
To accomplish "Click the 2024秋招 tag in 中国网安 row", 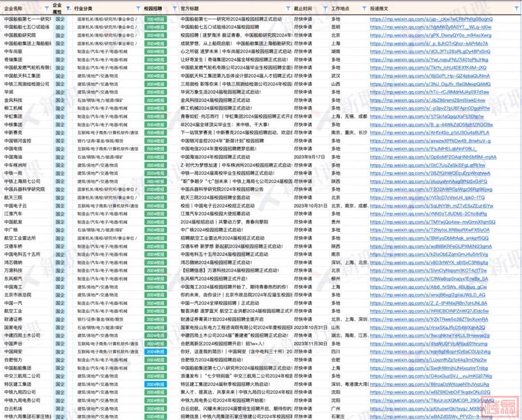I will [156, 352].
